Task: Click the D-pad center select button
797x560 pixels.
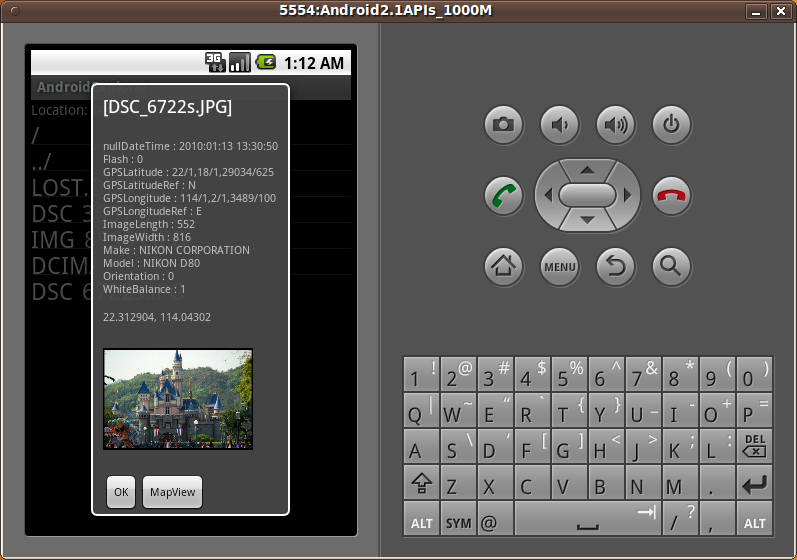Action: click(587, 195)
